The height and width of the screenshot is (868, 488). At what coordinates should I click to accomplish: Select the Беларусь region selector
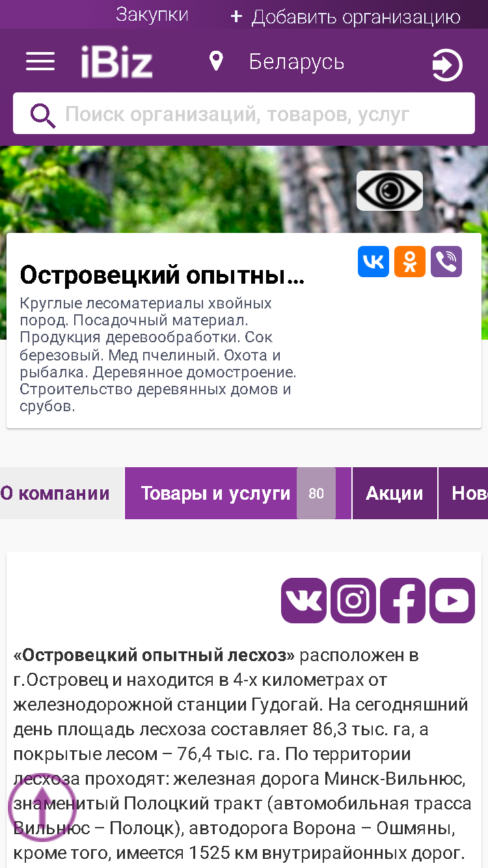(297, 62)
